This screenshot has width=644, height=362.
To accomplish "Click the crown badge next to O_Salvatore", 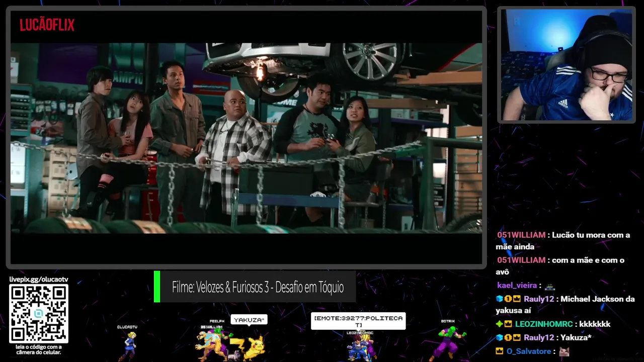I will click(x=500, y=351).
